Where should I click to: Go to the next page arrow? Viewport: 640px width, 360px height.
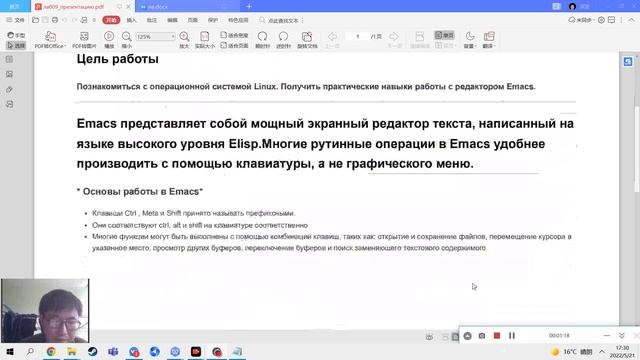394,40
